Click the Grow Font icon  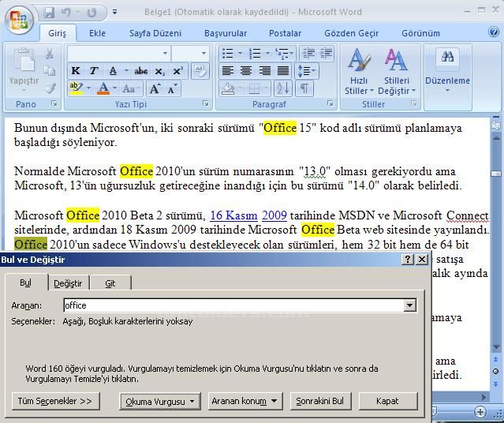(155, 88)
